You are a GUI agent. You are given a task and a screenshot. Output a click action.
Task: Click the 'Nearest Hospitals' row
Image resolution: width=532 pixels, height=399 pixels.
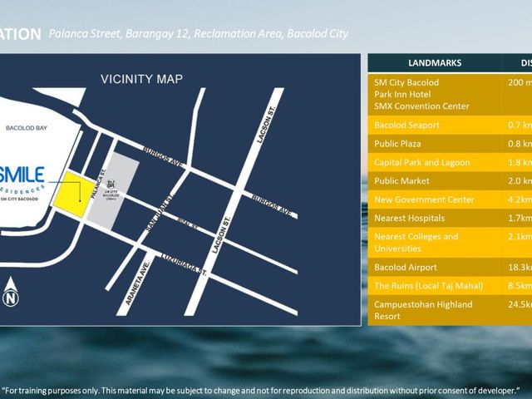(450, 218)
